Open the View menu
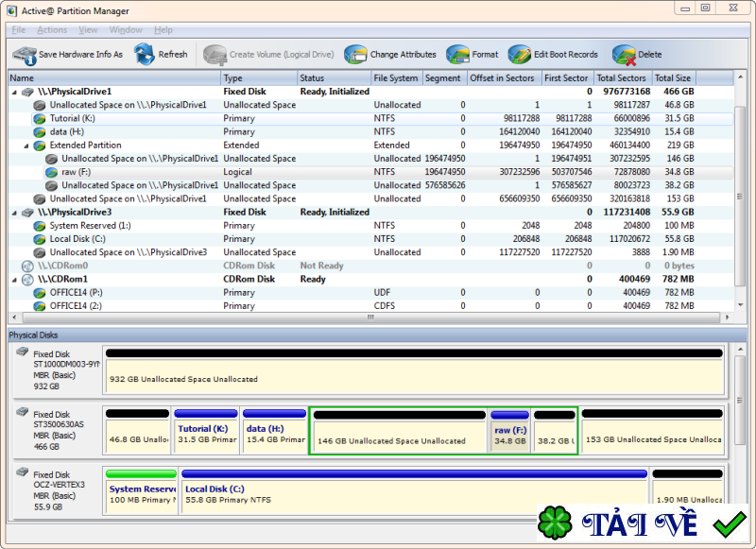Viewport: 756px width, 549px height. [86, 29]
